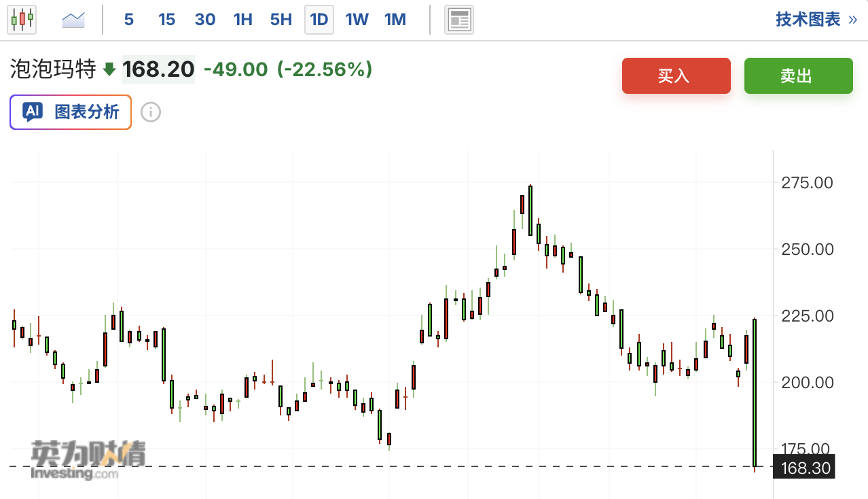The height and width of the screenshot is (499, 868).
Task: Toggle the 1D interval button
Action: point(319,20)
